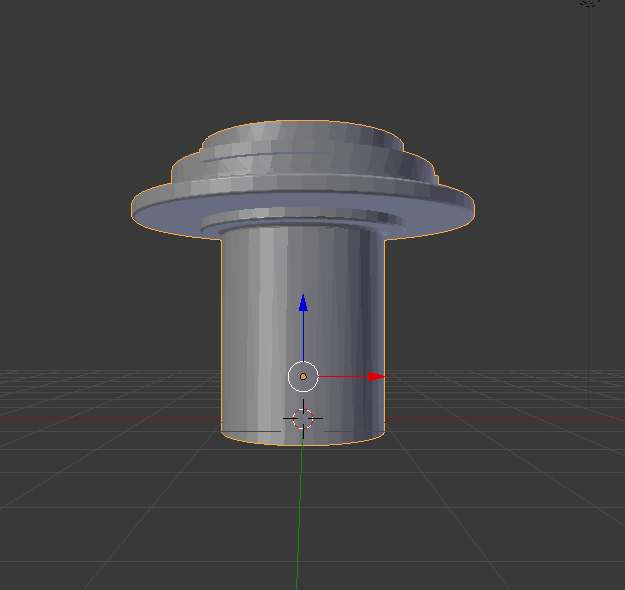Click the empty viewport background at top left
Screen dimensions: 625x590
(80, 80)
